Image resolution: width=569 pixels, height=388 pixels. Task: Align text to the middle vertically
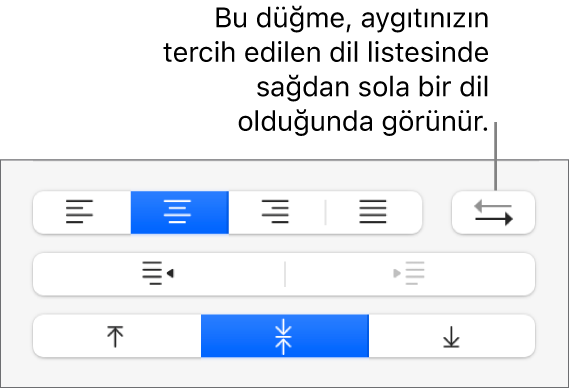tap(285, 336)
